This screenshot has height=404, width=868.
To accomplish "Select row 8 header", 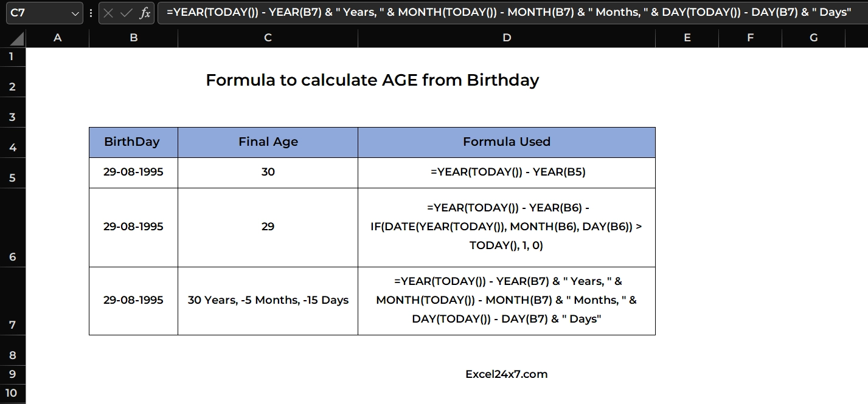I will click(x=13, y=350).
